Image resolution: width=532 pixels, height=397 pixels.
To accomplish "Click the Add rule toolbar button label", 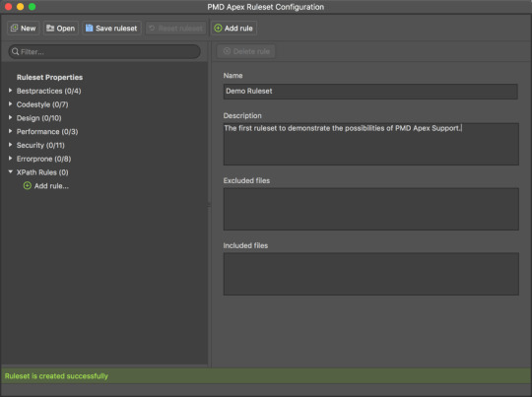I will pyautogui.click(x=238, y=29).
